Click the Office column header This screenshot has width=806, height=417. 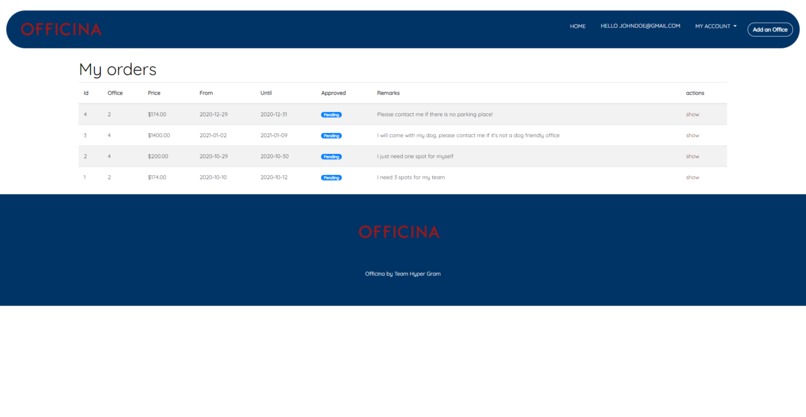point(115,93)
